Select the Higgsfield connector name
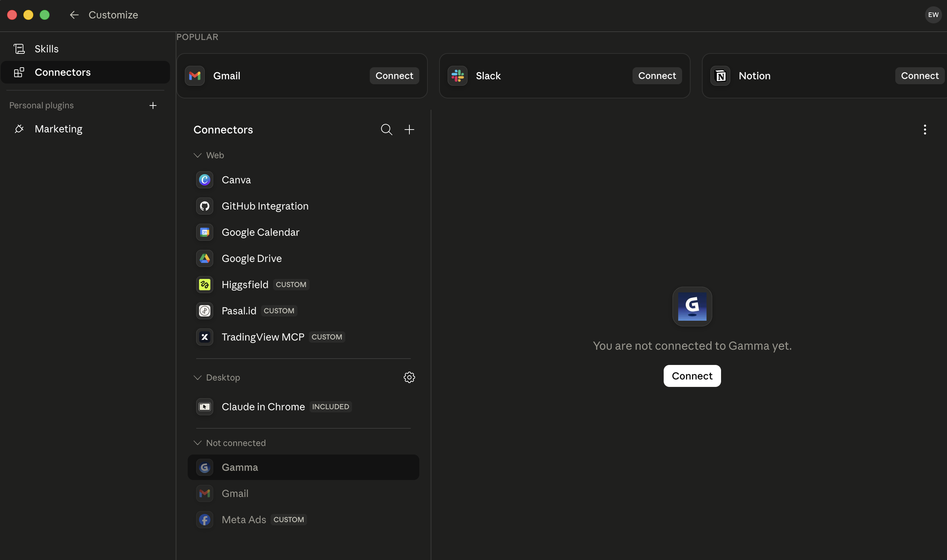 click(245, 285)
